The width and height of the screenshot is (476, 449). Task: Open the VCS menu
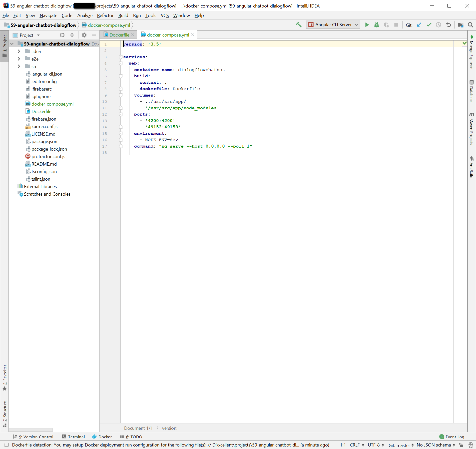pyautogui.click(x=165, y=16)
